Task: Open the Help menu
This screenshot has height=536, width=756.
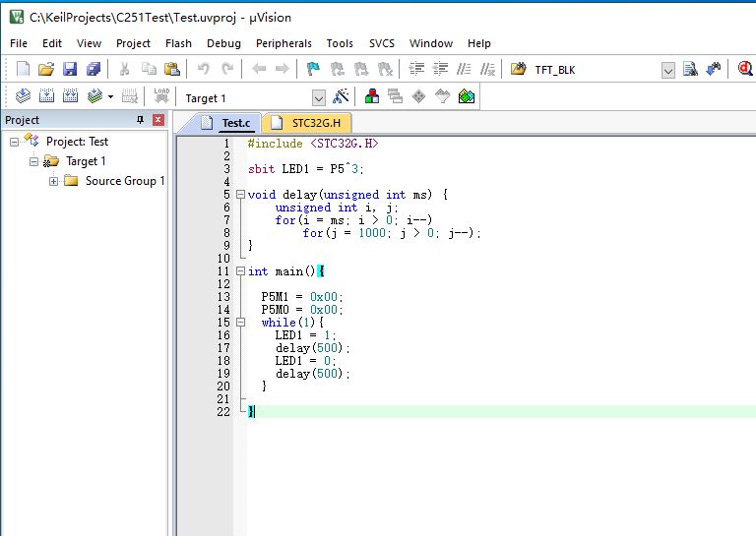Action: click(478, 43)
